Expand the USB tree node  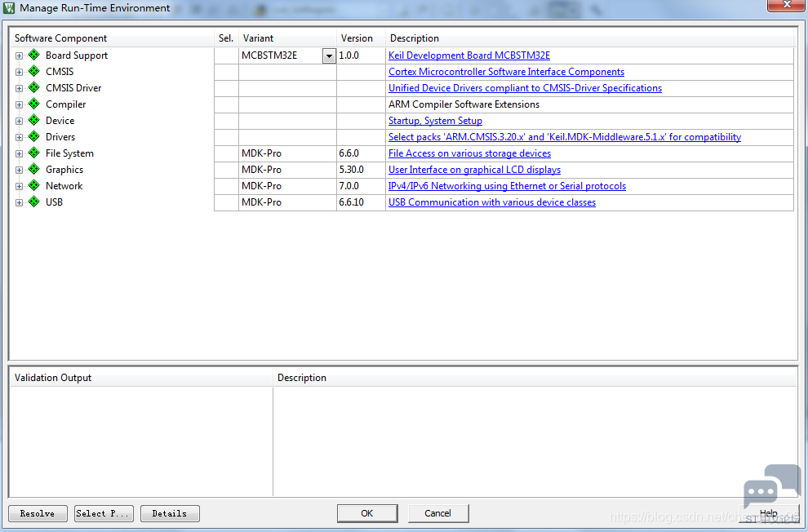[x=19, y=203]
